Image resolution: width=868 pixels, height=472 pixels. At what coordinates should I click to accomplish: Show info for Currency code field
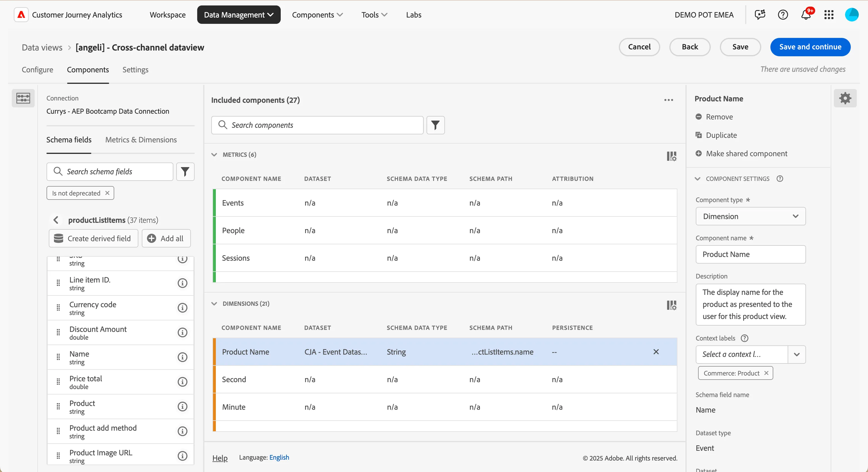click(x=182, y=308)
